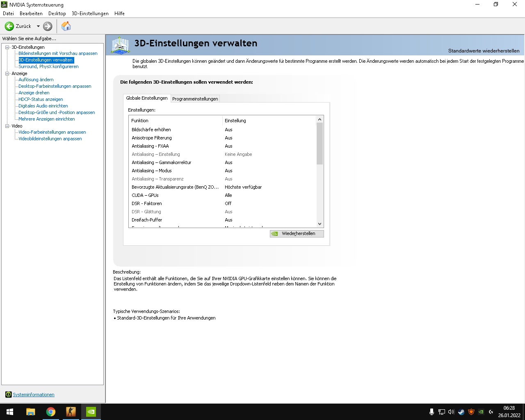Open Mehrere Anzeigen einrichten
Image resolution: width=525 pixels, height=420 pixels.
[46, 119]
